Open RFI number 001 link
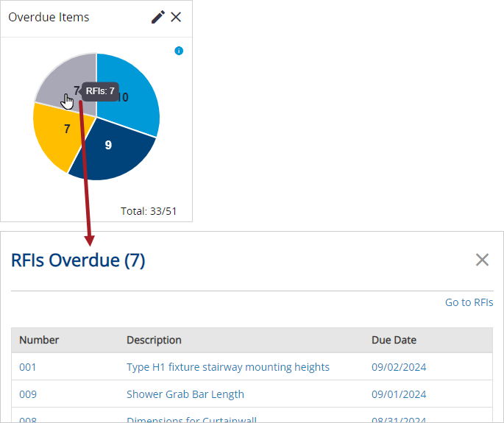 28,367
